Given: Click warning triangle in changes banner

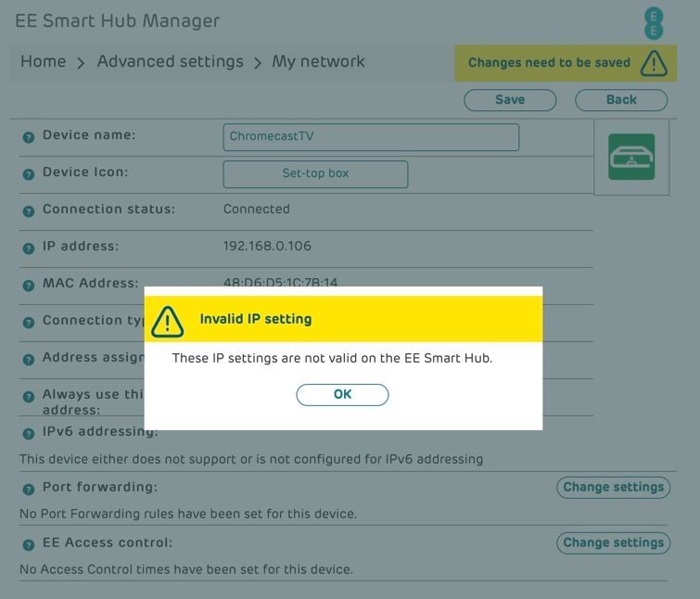Looking at the screenshot, I should [654, 63].
